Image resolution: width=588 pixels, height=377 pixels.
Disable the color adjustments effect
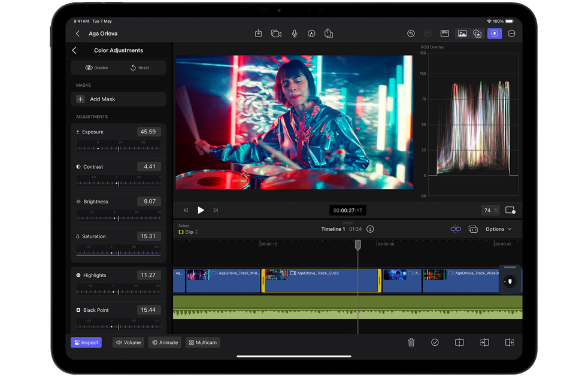coord(96,68)
